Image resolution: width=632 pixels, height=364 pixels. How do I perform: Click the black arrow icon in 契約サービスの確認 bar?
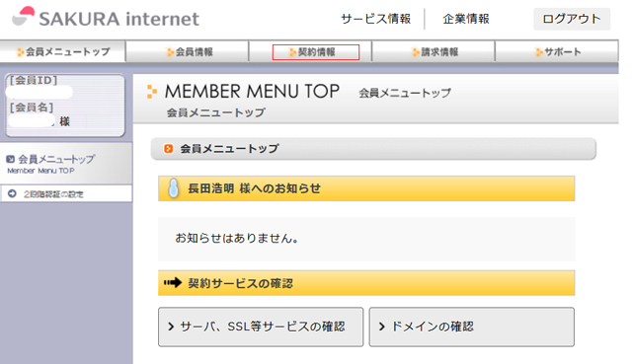tap(173, 283)
